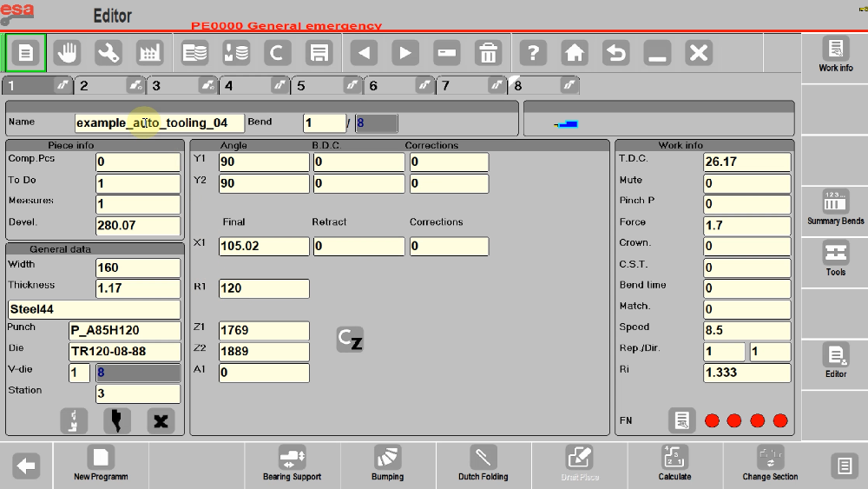Click the Thickness field 1.17
868x489 pixels.
(x=138, y=288)
